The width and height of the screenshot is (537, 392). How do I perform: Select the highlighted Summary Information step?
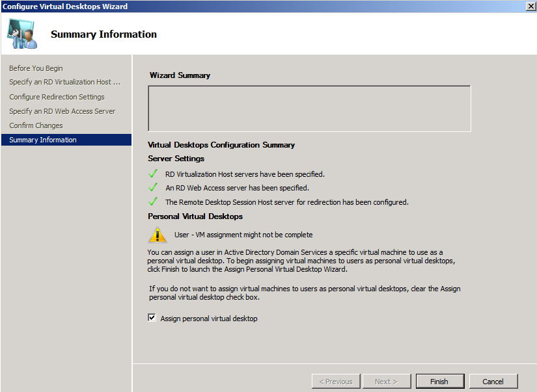click(x=42, y=139)
